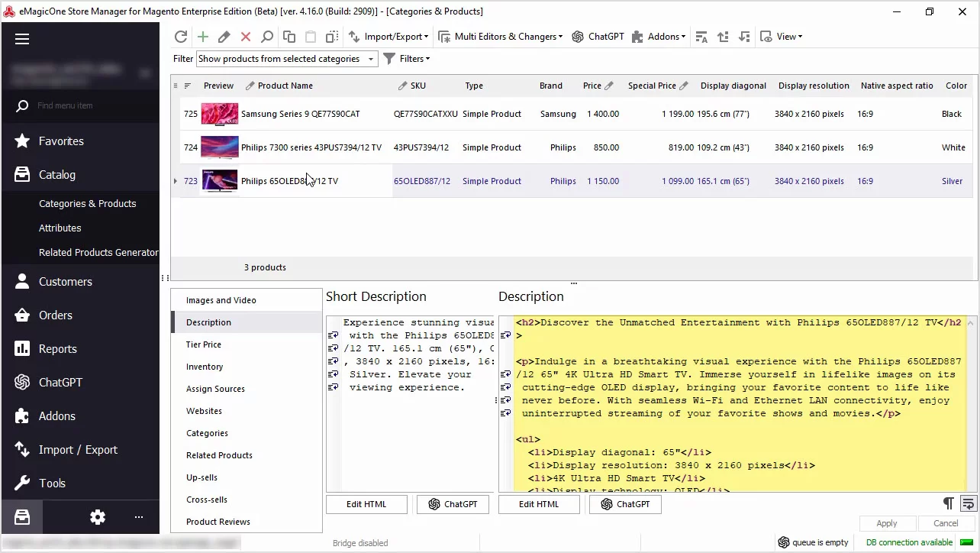Open Inventory tab
Screen dimensions: 980x553
(247, 367)
